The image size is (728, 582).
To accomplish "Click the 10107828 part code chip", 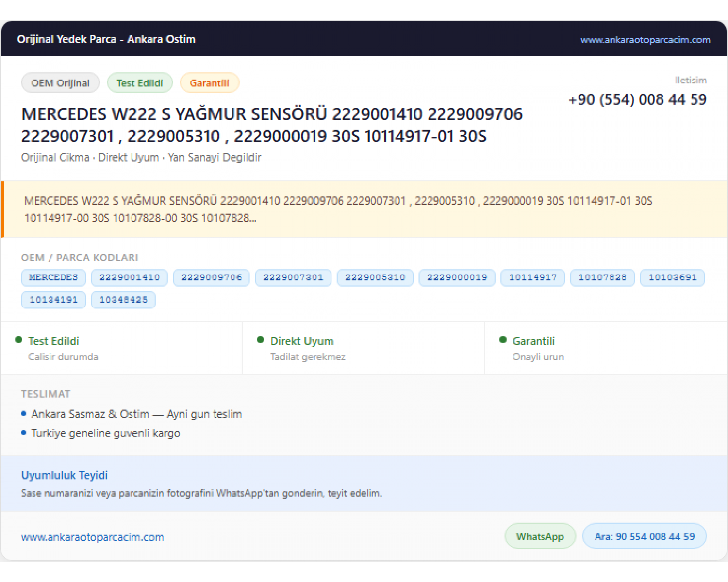I will [603, 277].
